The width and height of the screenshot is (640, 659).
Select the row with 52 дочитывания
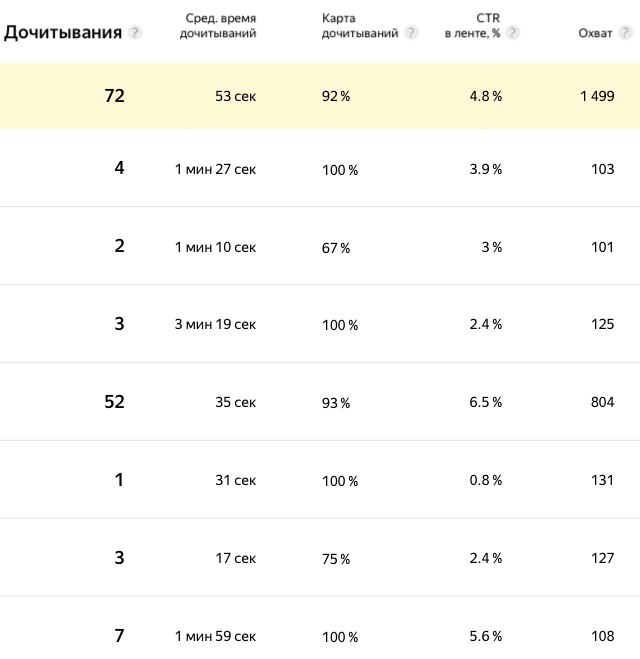(x=320, y=401)
